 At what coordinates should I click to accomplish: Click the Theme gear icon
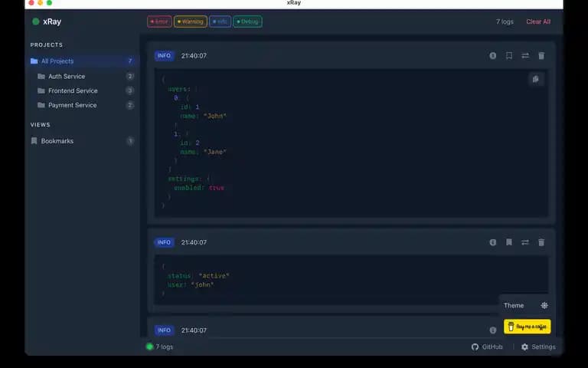pyautogui.click(x=544, y=305)
